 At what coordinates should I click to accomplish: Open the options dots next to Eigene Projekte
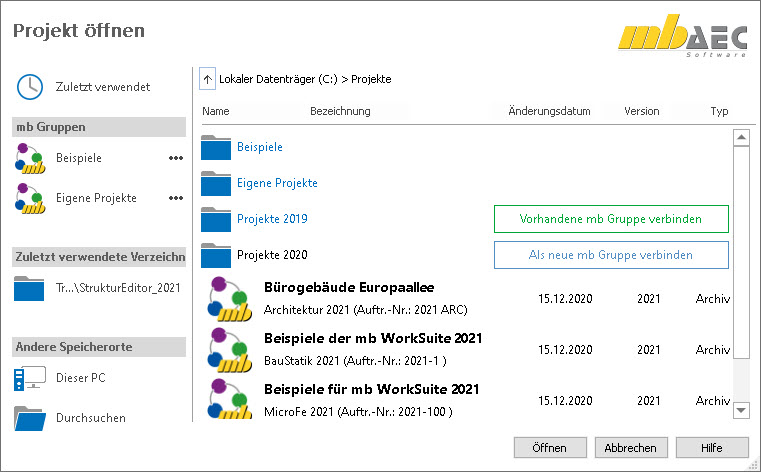176,198
